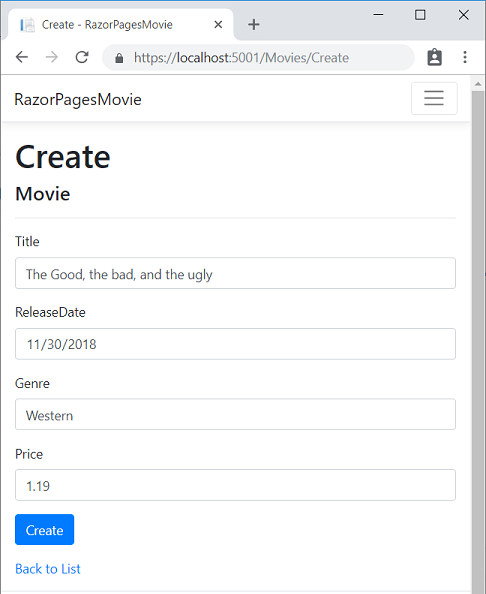Select the Create - RazorPagesMovie tab
Viewport: 486px width, 594px height.
[121, 24]
